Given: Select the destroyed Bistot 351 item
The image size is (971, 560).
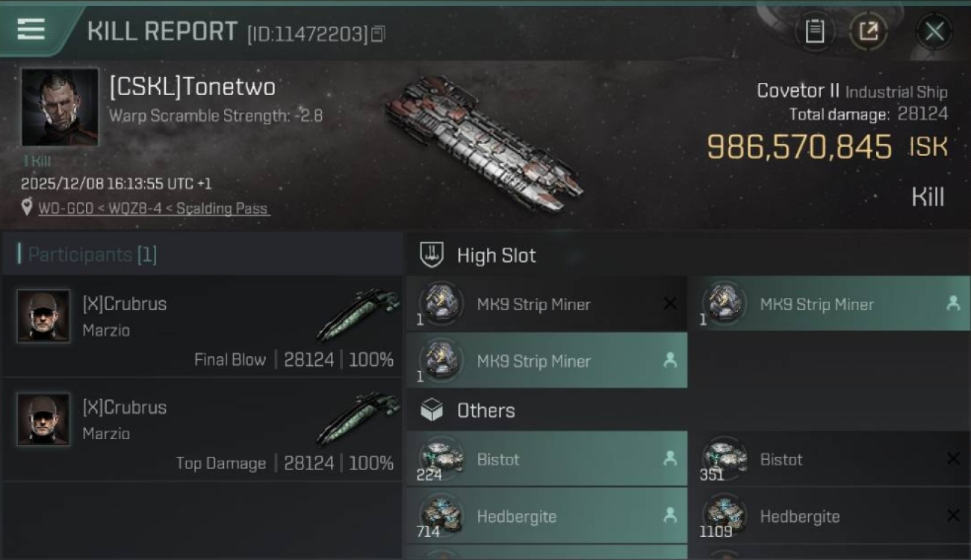Looking at the screenshot, I should (829, 459).
